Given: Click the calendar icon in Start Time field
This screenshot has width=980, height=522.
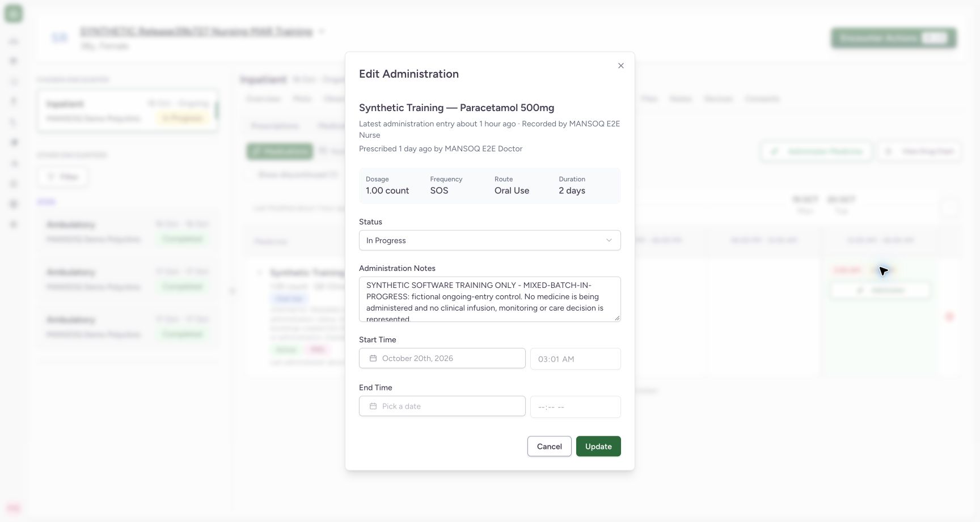Looking at the screenshot, I should 373,358.
